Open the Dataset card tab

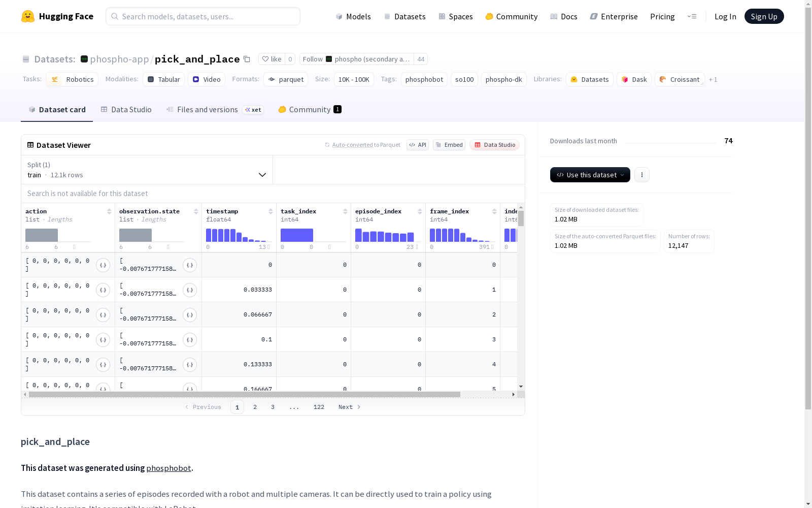pyautogui.click(x=57, y=110)
